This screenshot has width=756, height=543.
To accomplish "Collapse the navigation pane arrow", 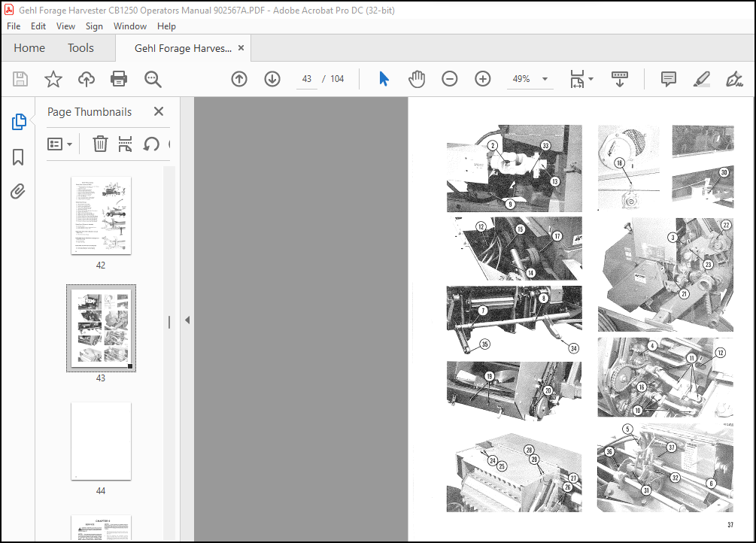I will [x=187, y=320].
